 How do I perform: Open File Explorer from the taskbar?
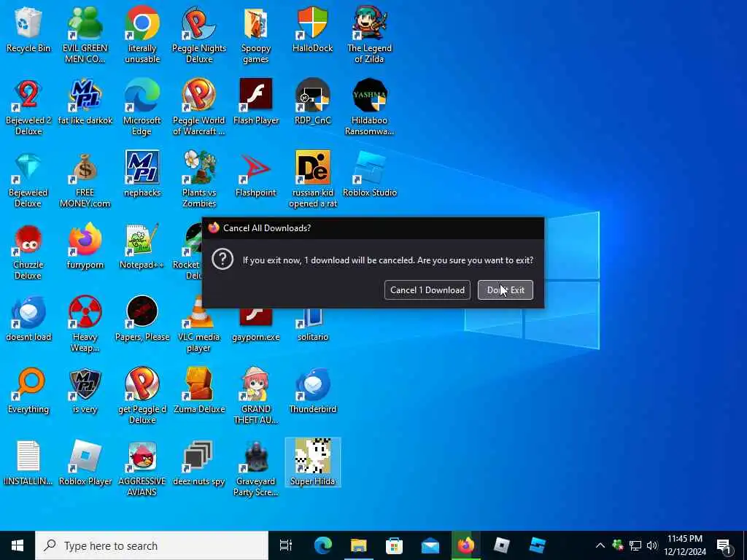pyautogui.click(x=359, y=545)
